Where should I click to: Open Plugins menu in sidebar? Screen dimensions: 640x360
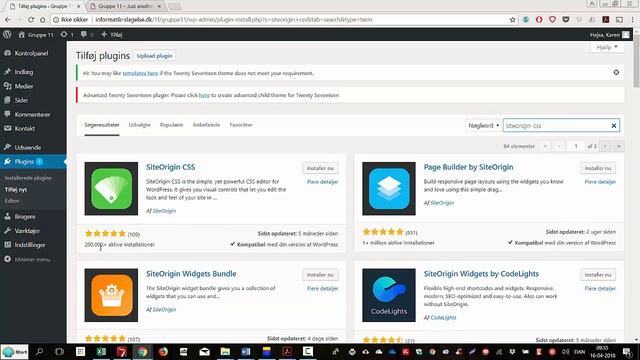[33, 162]
